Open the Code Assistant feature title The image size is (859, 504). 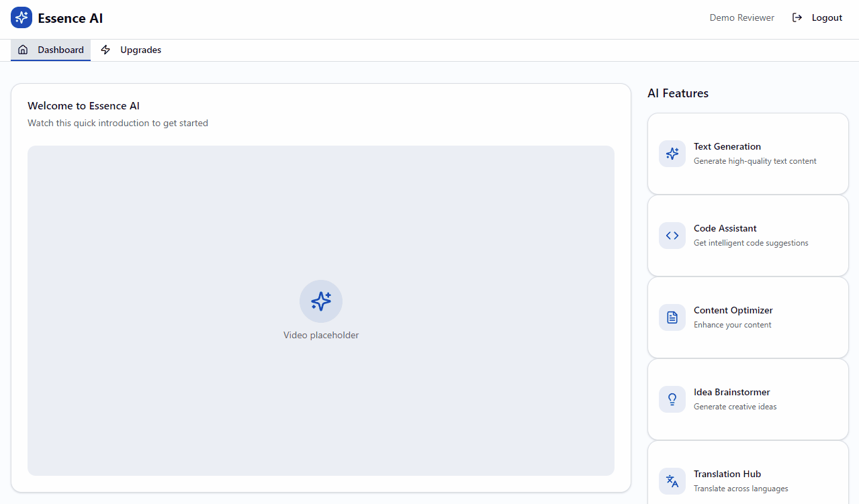pyautogui.click(x=725, y=228)
